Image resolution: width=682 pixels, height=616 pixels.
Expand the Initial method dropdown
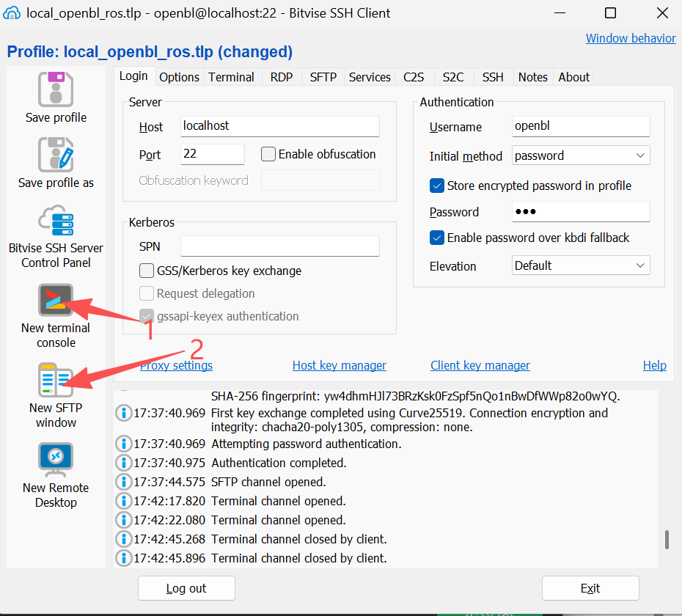click(581, 155)
